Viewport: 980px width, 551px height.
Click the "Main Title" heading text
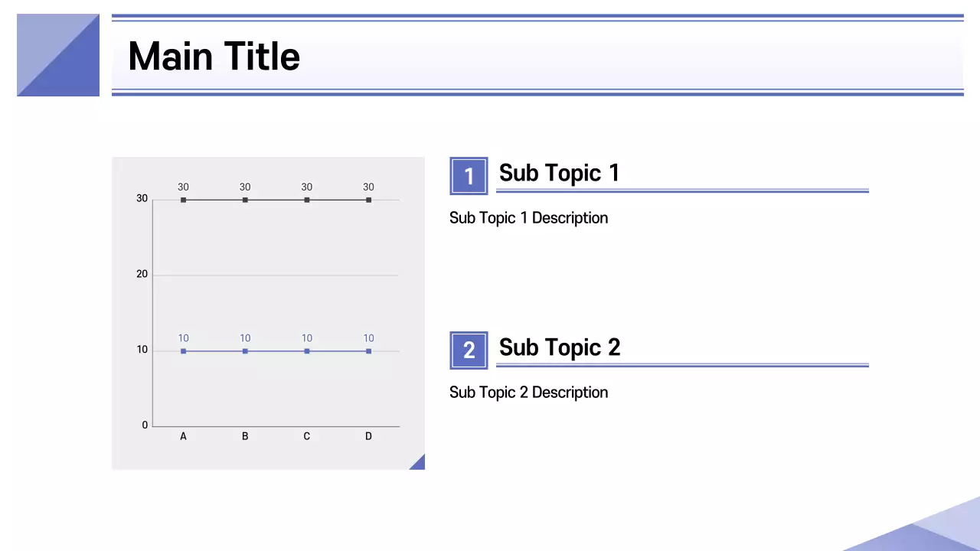pyautogui.click(x=214, y=57)
